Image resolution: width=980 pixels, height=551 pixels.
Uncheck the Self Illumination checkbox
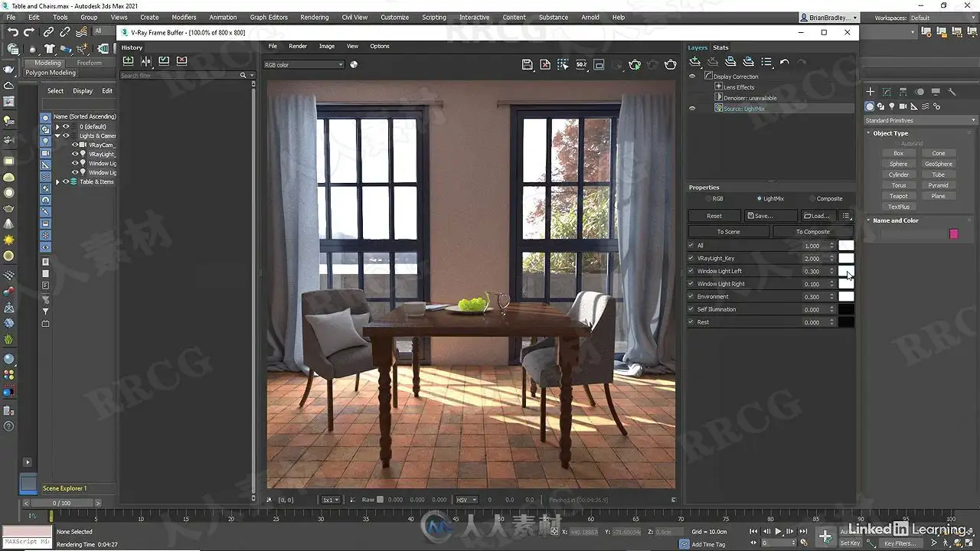point(691,309)
